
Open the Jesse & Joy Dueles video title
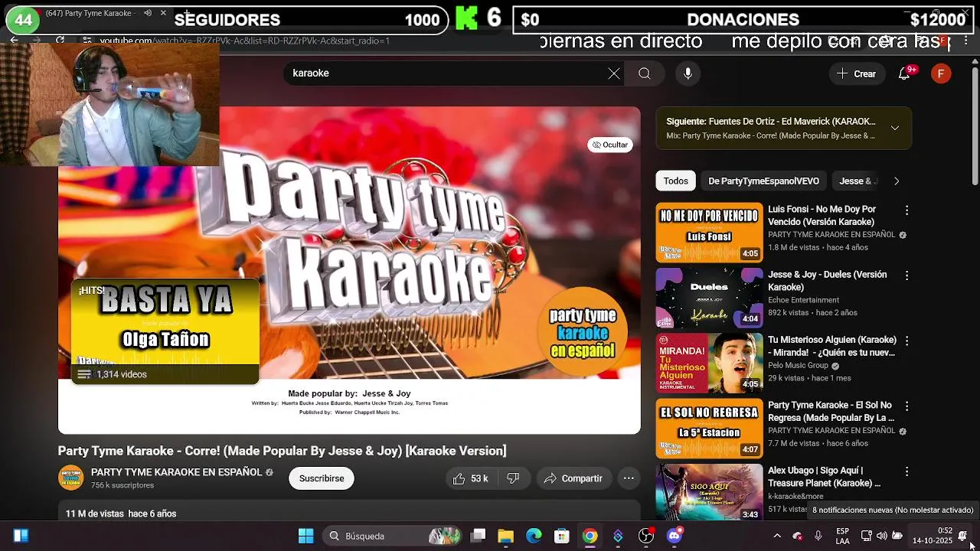827,281
